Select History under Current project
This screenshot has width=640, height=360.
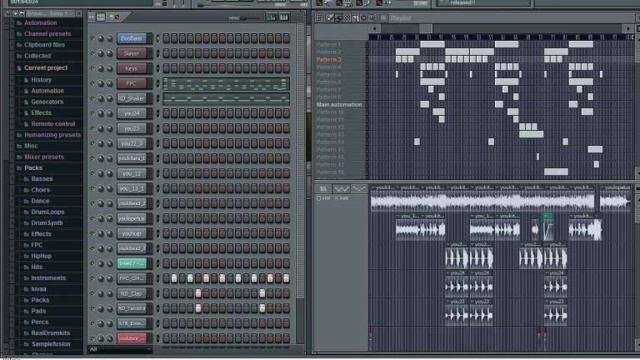point(41,80)
